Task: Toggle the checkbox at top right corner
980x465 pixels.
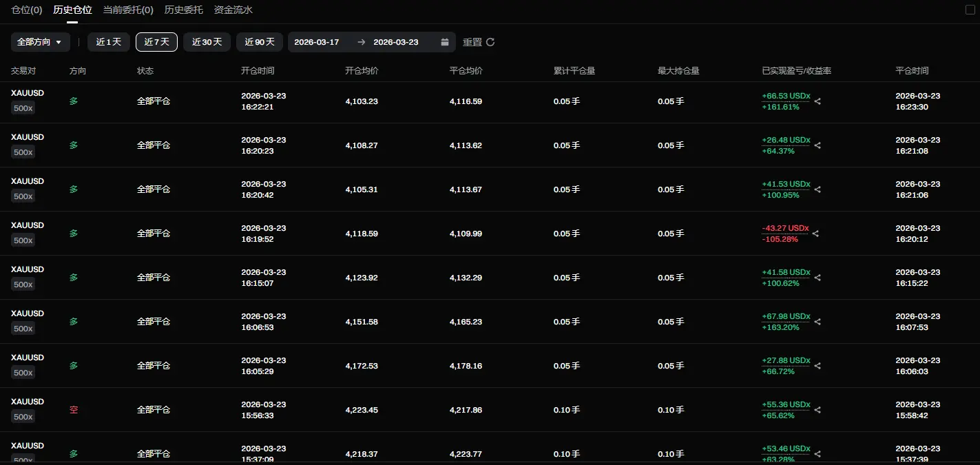Action: (970, 10)
